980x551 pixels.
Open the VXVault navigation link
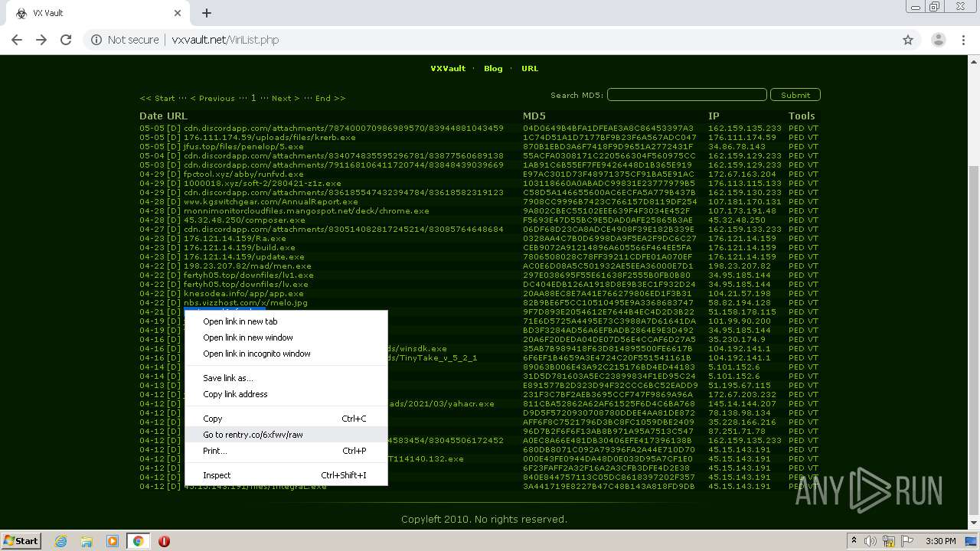tap(448, 69)
